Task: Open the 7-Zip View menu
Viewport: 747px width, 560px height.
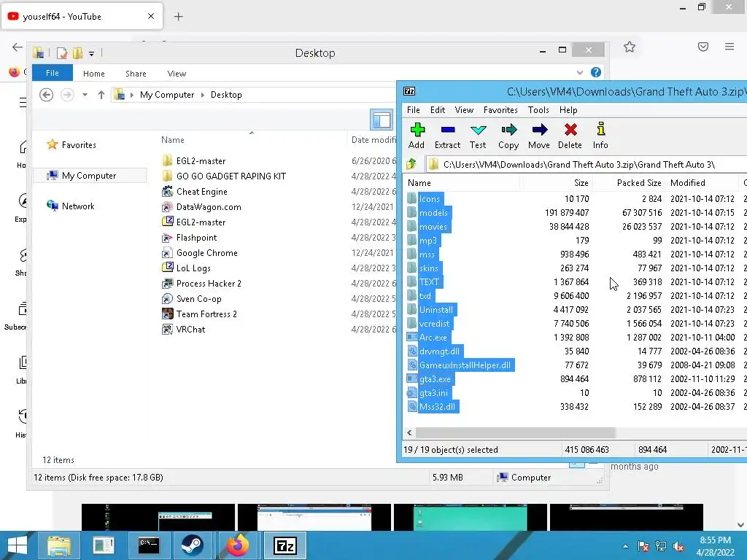Action: pyautogui.click(x=464, y=110)
